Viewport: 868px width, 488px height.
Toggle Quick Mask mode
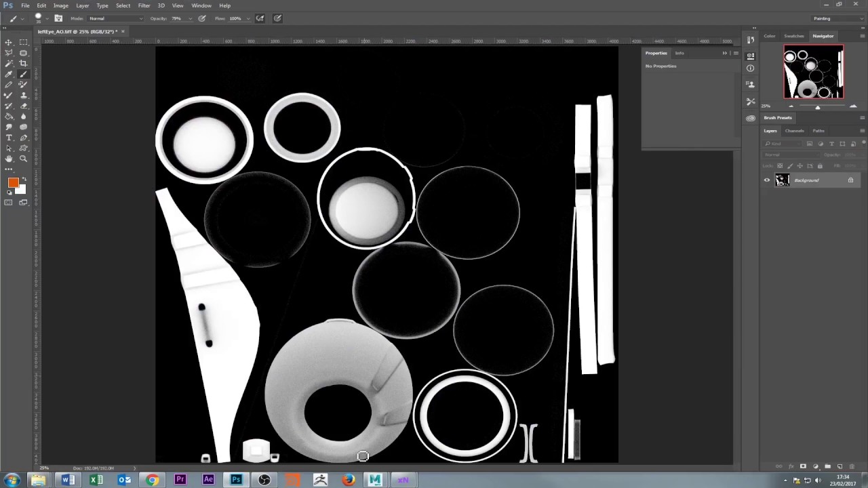tap(9, 203)
